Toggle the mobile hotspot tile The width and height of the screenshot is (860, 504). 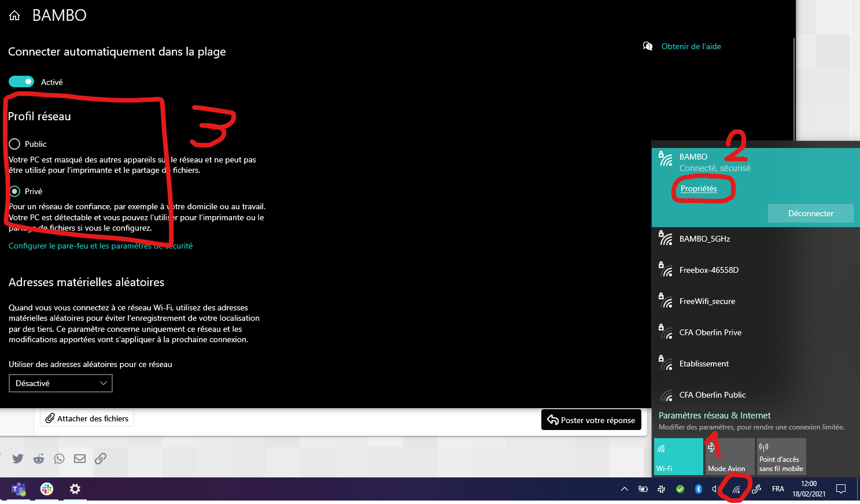pos(781,457)
